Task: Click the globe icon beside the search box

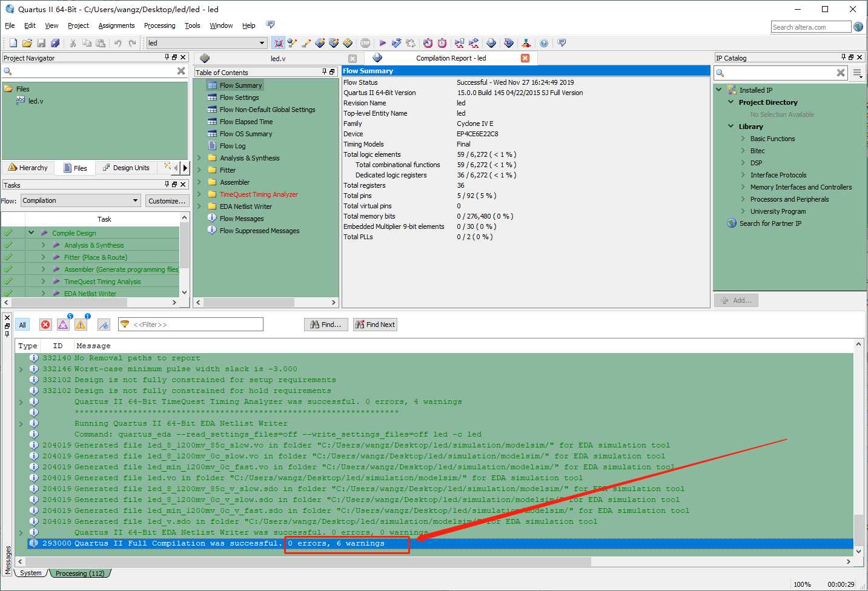Action: click(x=858, y=27)
